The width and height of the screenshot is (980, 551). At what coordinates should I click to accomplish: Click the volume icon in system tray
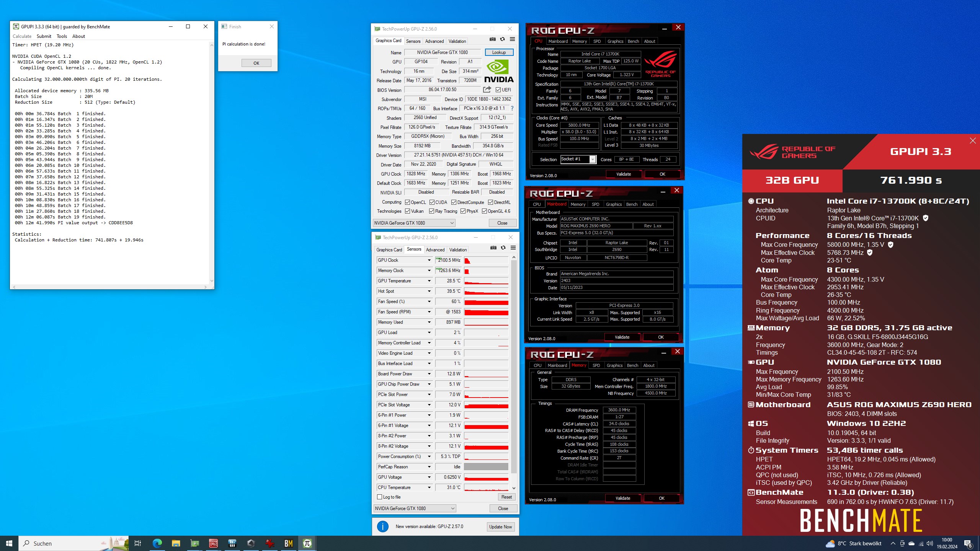930,543
